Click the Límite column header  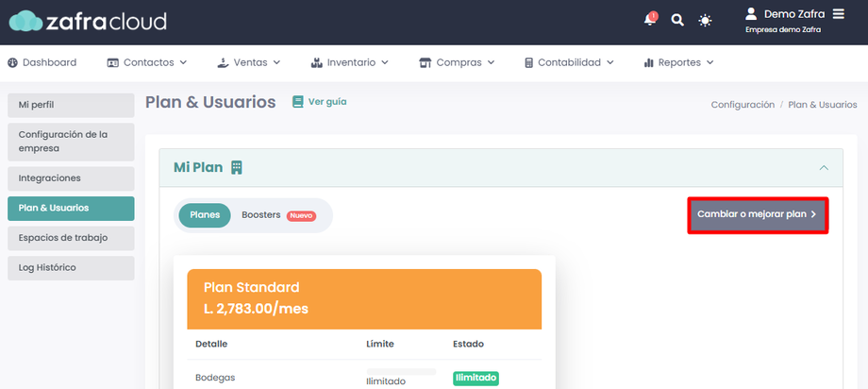(380, 344)
